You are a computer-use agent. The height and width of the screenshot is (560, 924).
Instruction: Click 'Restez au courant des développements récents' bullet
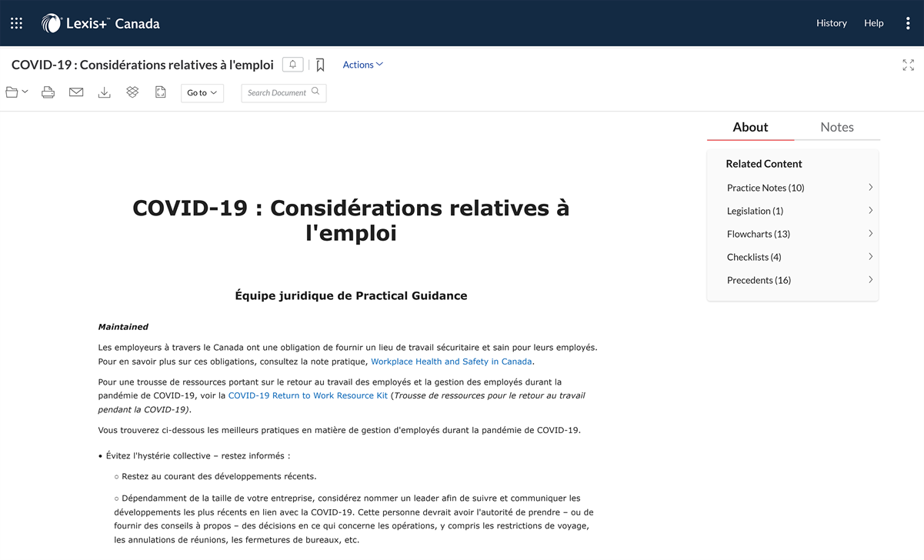coord(218,476)
